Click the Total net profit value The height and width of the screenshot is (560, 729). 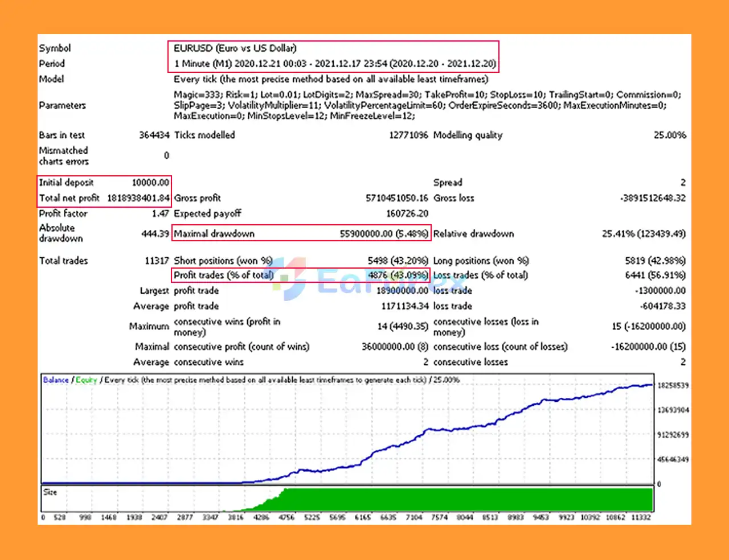coord(138,198)
